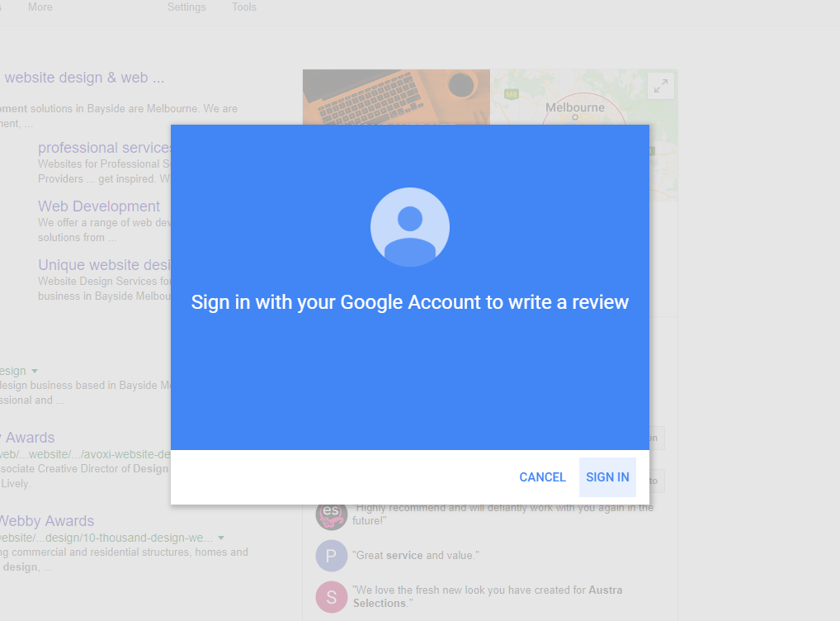Click the account avatar icon in dialog
This screenshot has width=840, height=621.
[x=410, y=227]
